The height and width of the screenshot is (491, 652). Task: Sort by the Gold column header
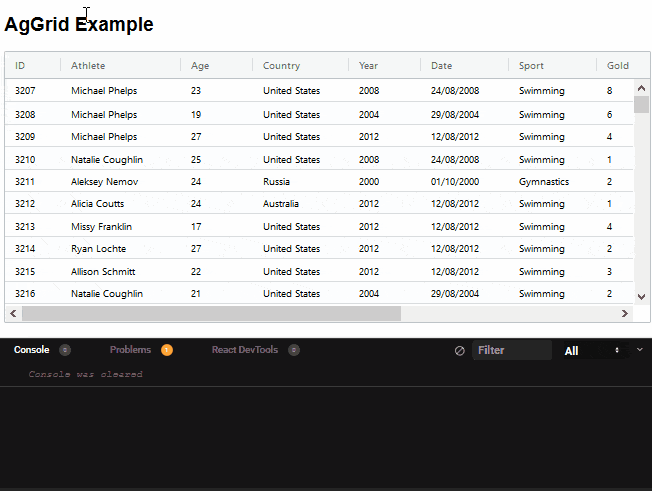(617, 66)
